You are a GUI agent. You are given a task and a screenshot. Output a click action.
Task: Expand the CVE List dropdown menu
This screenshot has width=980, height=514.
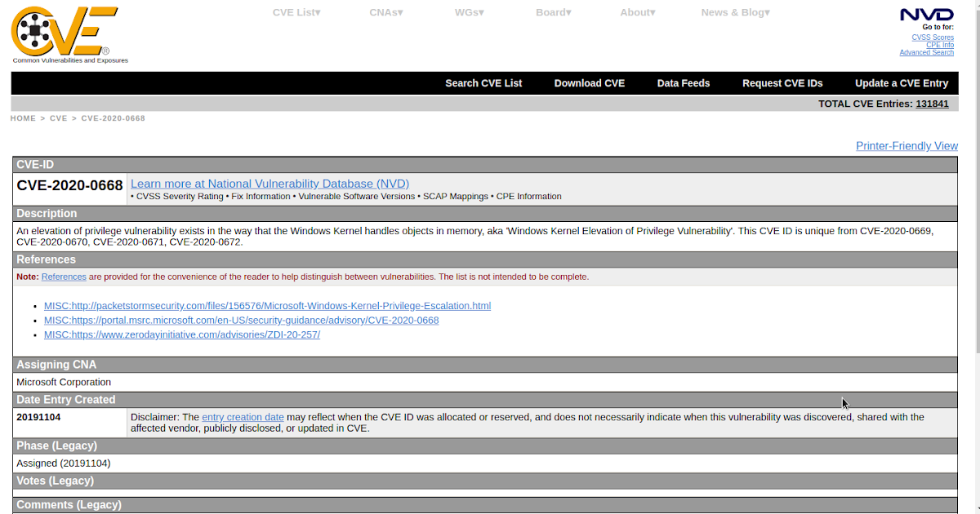296,12
